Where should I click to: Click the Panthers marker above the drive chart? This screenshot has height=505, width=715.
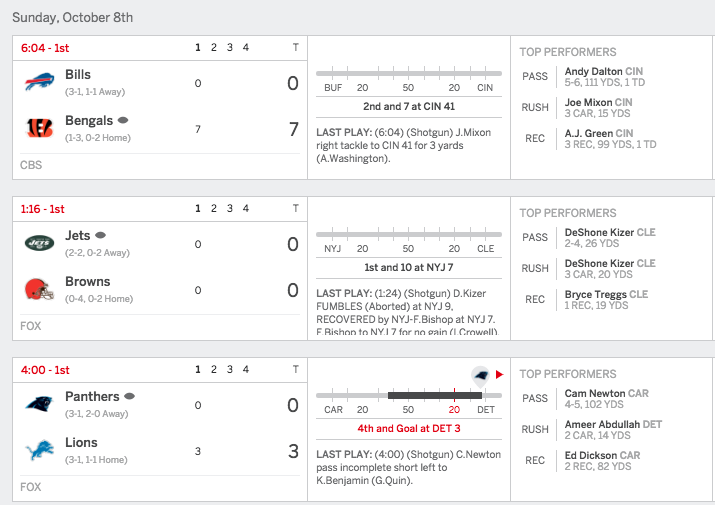480,376
